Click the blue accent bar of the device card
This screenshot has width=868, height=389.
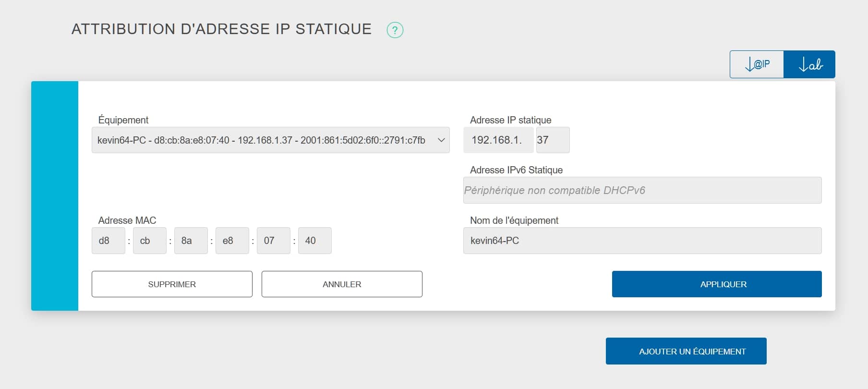pos(55,196)
